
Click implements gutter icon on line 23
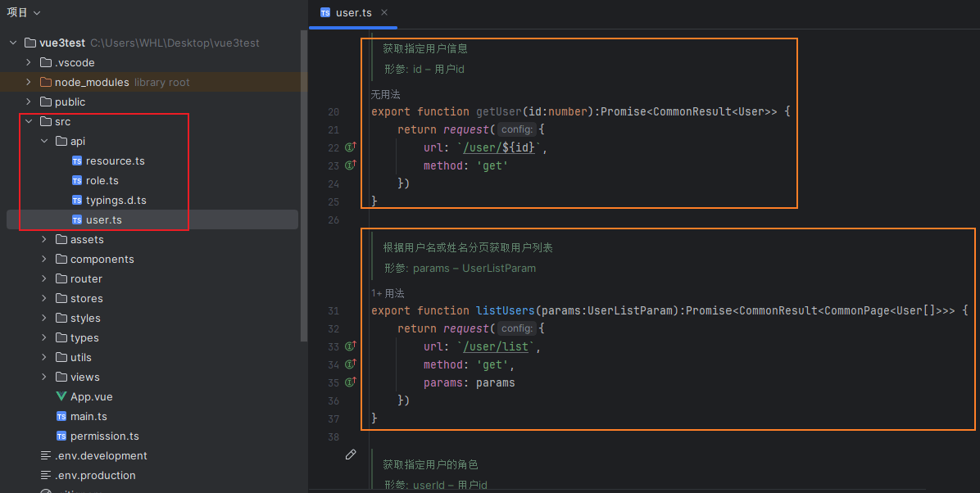click(x=351, y=165)
